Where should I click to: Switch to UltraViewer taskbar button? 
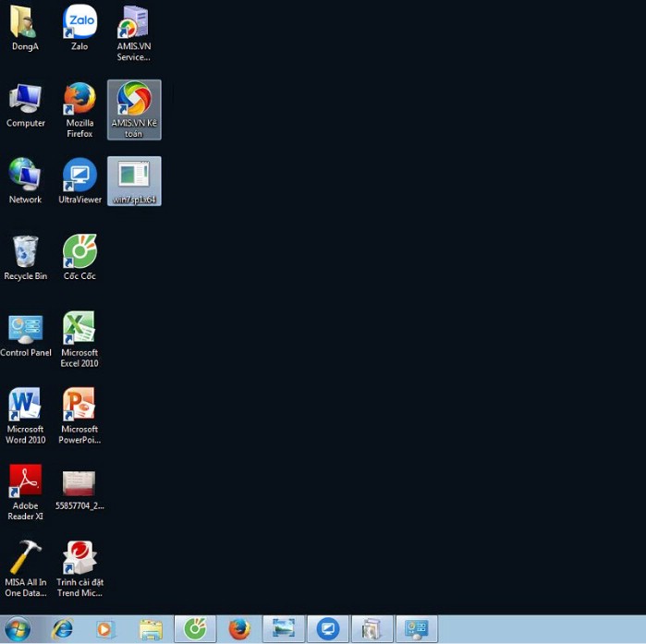[328, 629]
